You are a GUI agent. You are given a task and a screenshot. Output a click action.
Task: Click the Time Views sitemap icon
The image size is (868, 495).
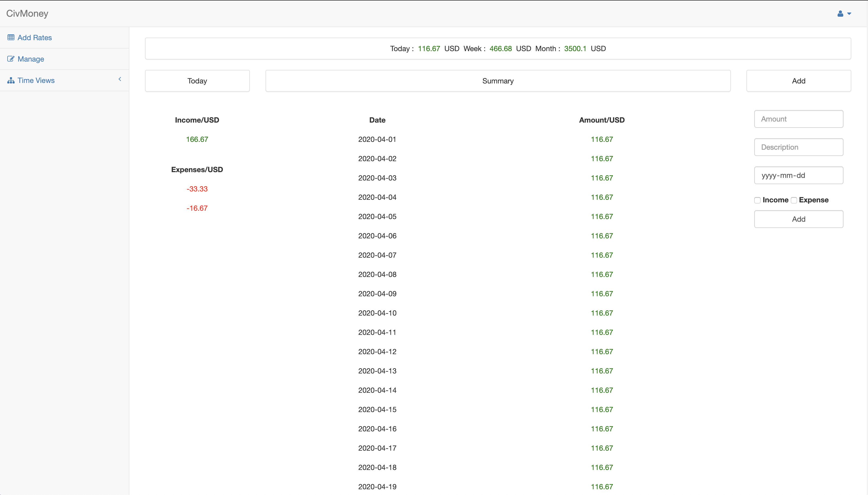(x=11, y=81)
